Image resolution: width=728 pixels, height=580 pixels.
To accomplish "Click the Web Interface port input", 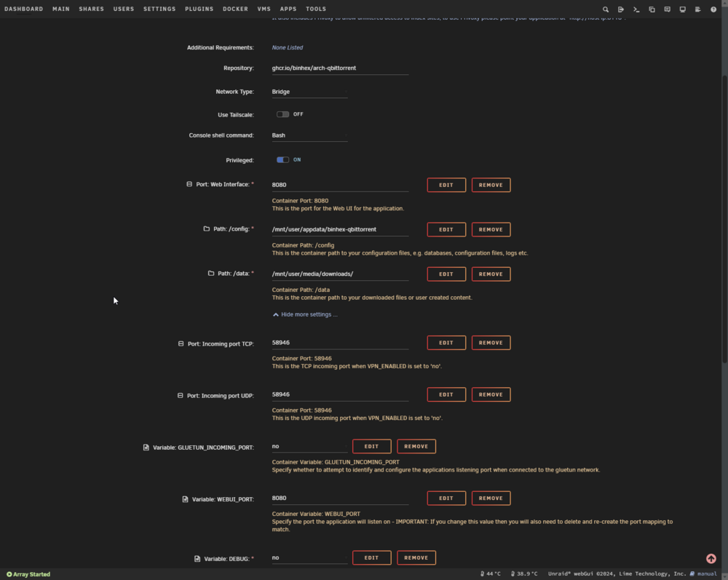I will click(x=340, y=185).
